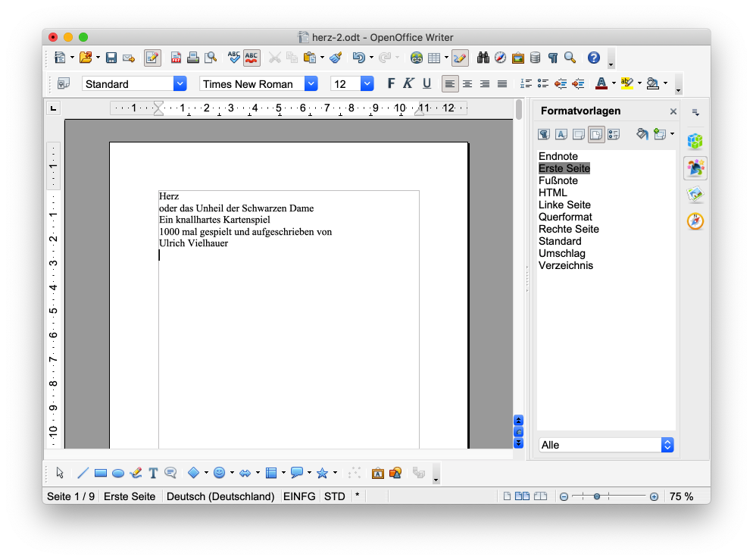Open the Gallery icon in sidebar
This screenshot has height=560, width=753.
point(695,195)
